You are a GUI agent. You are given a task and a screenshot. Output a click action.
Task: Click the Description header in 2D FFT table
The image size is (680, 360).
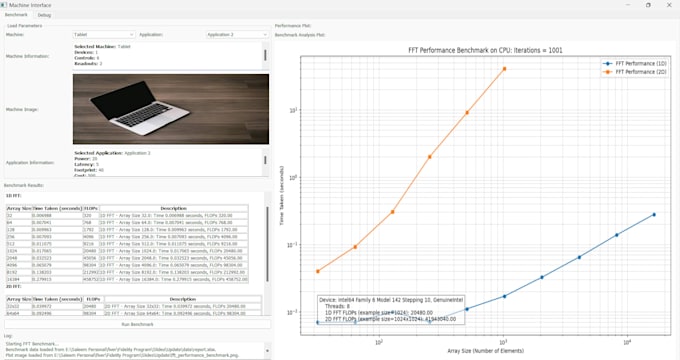tap(183, 299)
